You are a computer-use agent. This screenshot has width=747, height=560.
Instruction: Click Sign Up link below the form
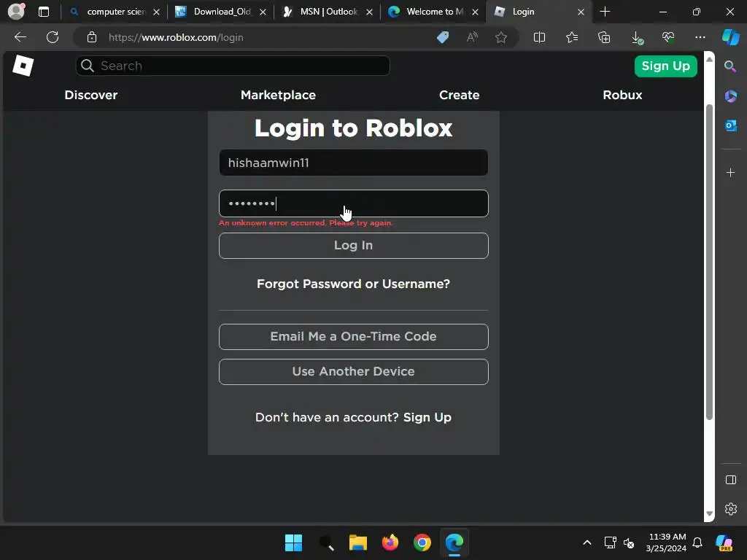tap(427, 417)
